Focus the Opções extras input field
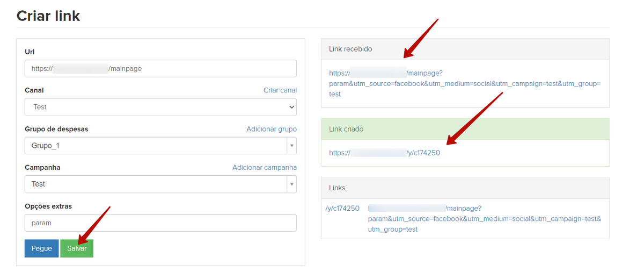Viewport: 644px width, 272px height. [x=160, y=223]
